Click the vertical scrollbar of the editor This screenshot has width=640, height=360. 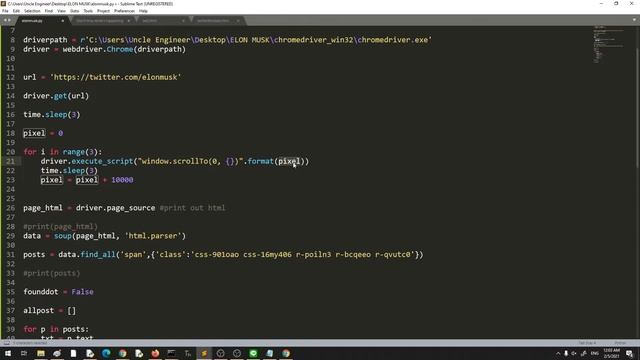pyautogui.click(x=637, y=110)
